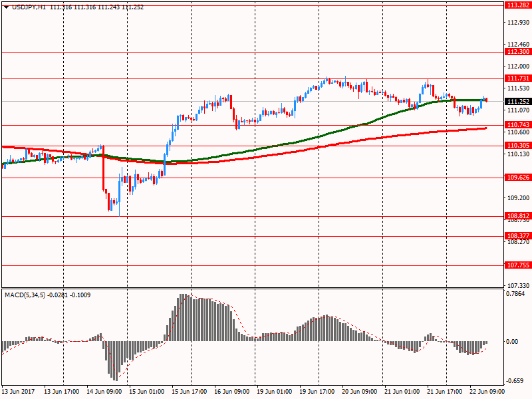Click the 0.7864 MACD scale value
The image size is (532, 399).
[515, 294]
